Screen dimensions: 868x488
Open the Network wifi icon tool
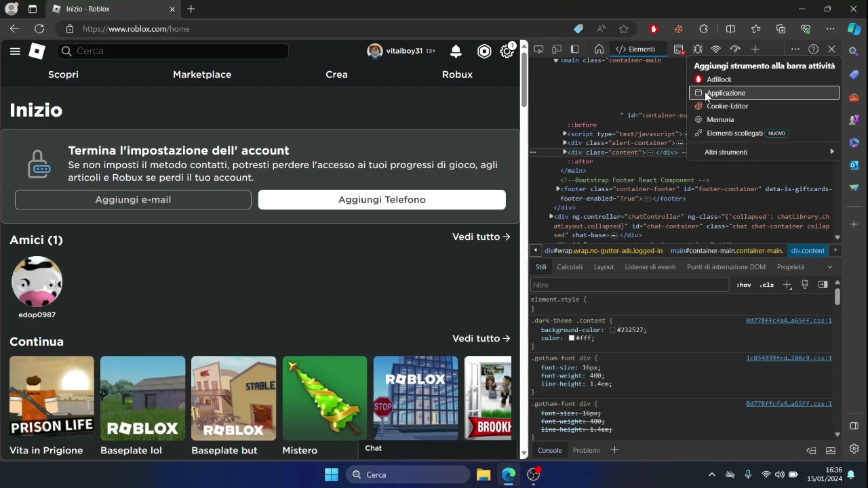pos(715,49)
